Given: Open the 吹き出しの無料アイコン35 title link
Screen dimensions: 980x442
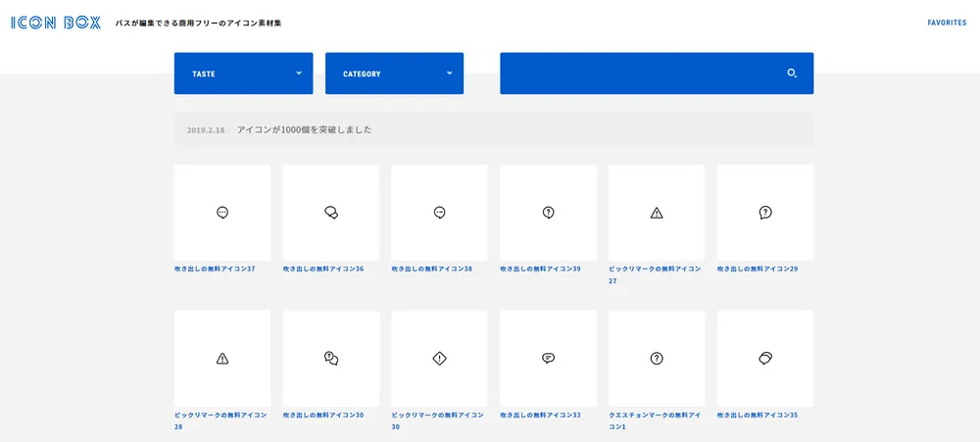Looking at the screenshot, I should [x=759, y=415].
